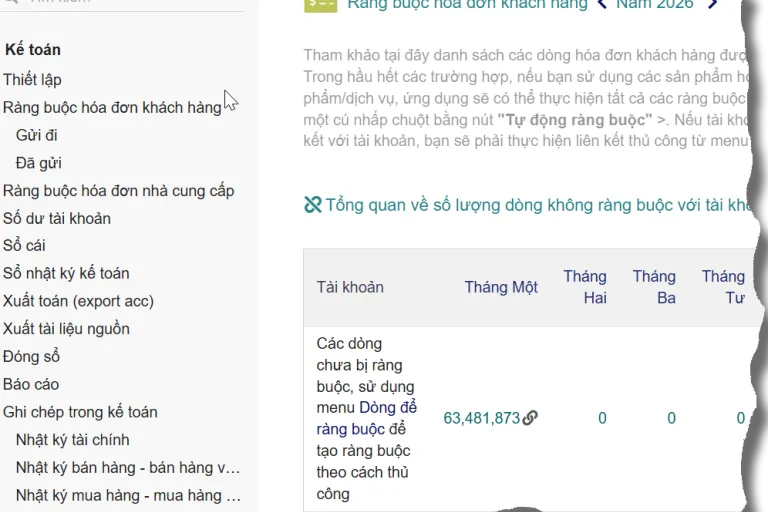Open Nhật ký tài chính submenu
768x512 pixels.
point(72,440)
